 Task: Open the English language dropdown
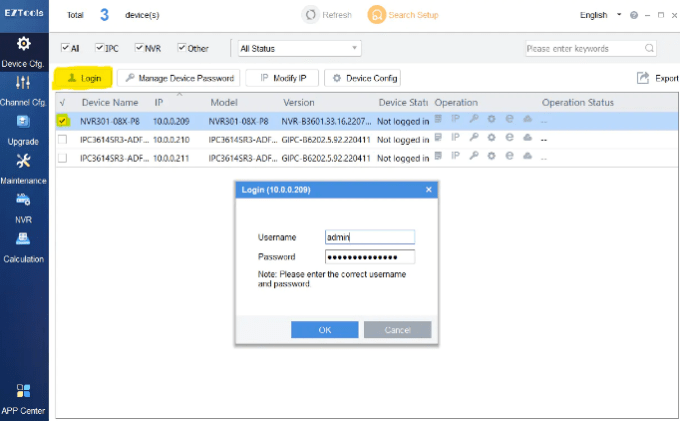point(600,16)
